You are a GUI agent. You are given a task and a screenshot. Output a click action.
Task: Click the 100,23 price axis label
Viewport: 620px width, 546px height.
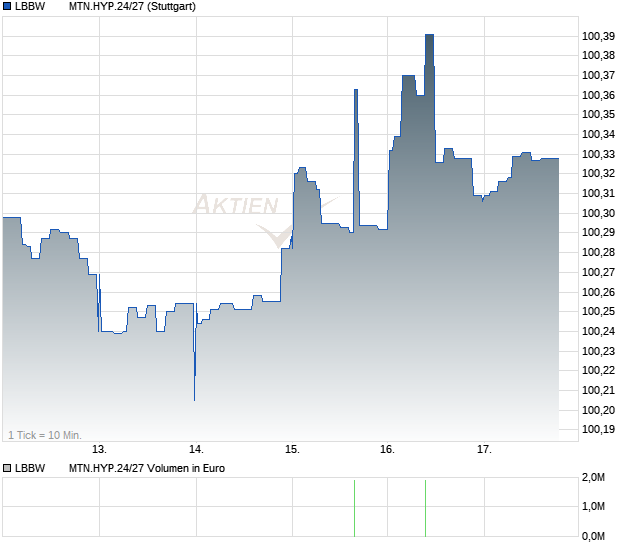pyautogui.click(x=598, y=351)
